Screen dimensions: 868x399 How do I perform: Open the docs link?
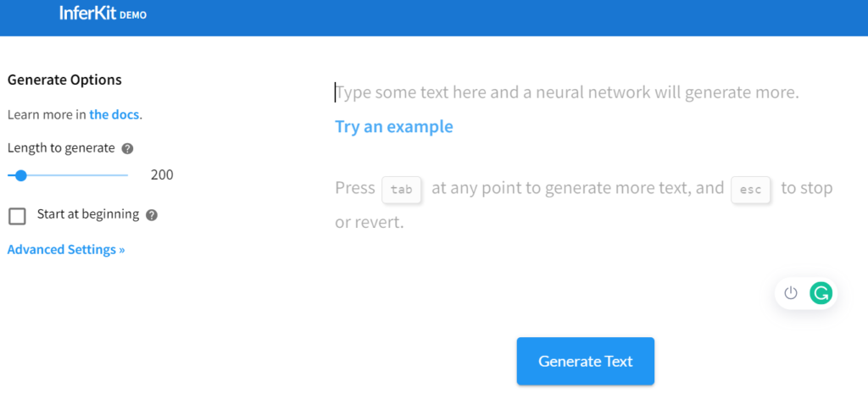[114, 115]
